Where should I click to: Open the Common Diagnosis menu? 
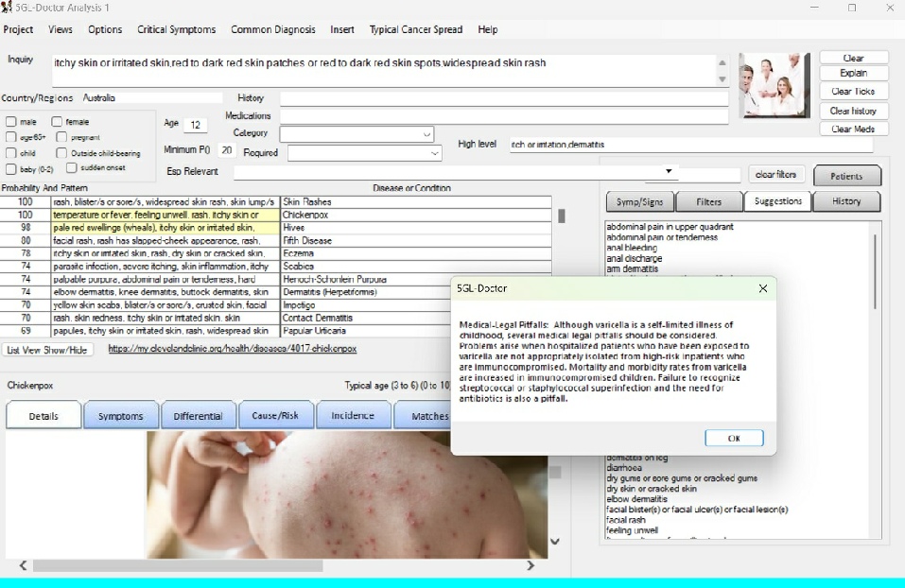tap(273, 29)
